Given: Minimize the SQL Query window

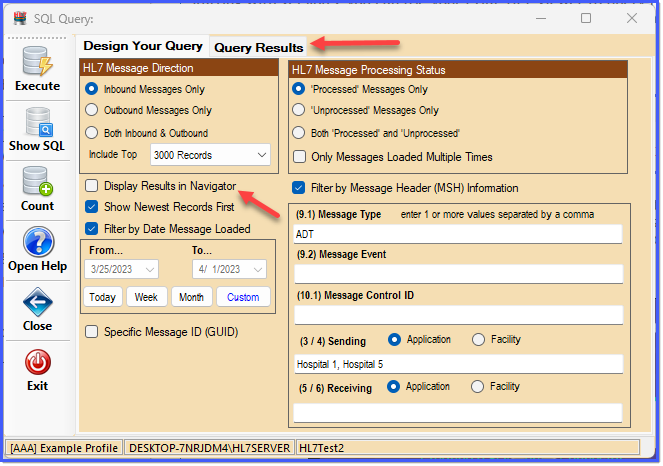Looking at the screenshot, I should point(542,19).
